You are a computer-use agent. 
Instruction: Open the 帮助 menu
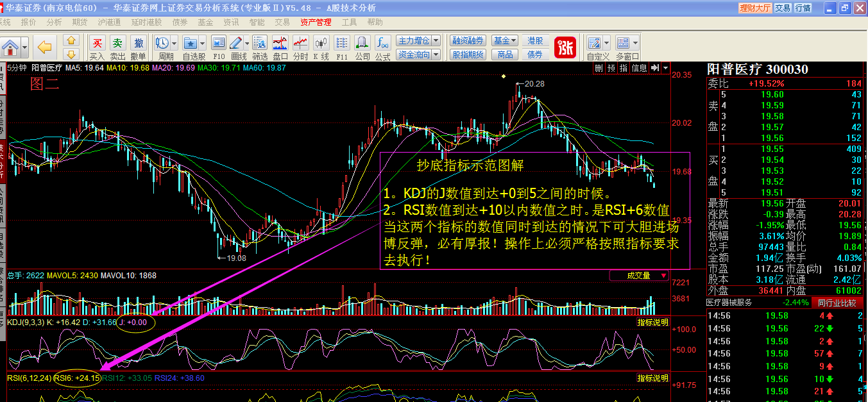click(375, 22)
